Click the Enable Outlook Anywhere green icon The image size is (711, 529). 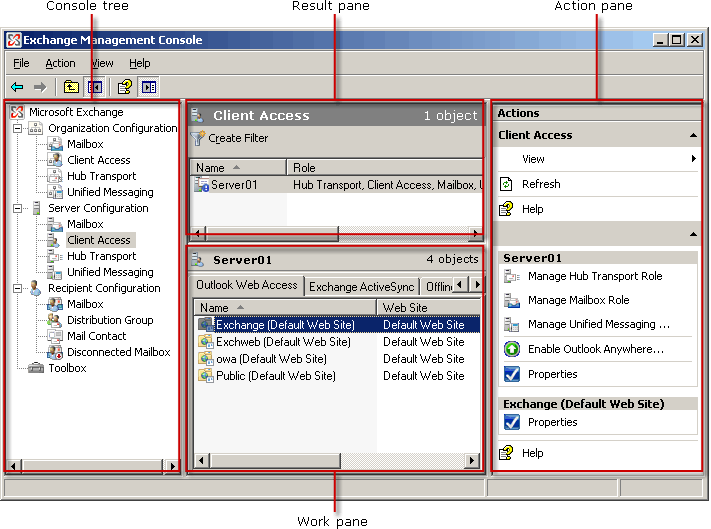click(x=512, y=349)
